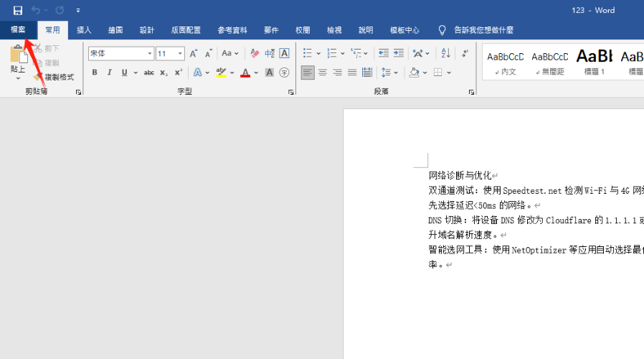Click the justify alignment icon

[352, 73]
